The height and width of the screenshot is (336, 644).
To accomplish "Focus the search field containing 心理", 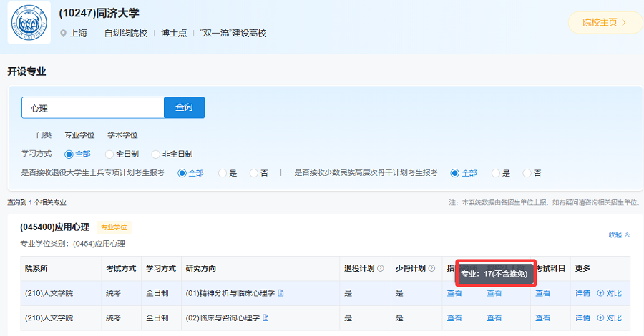I will (x=93, y=107).
